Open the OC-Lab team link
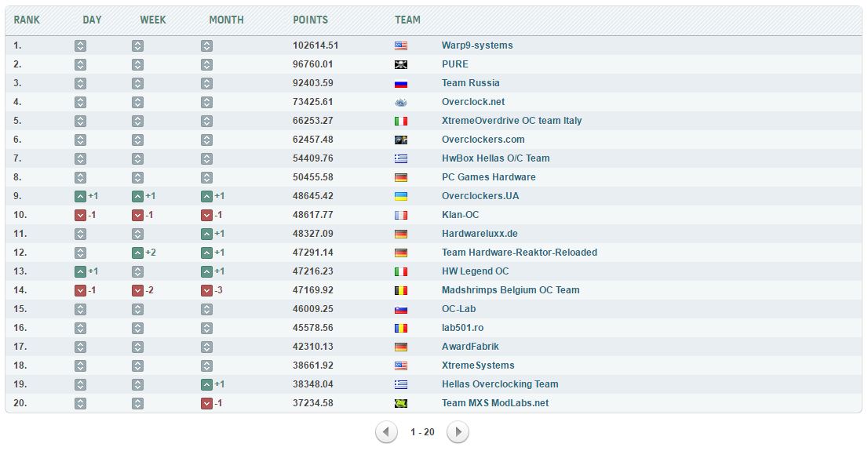The image size is (868, 451). click(459, 309)
